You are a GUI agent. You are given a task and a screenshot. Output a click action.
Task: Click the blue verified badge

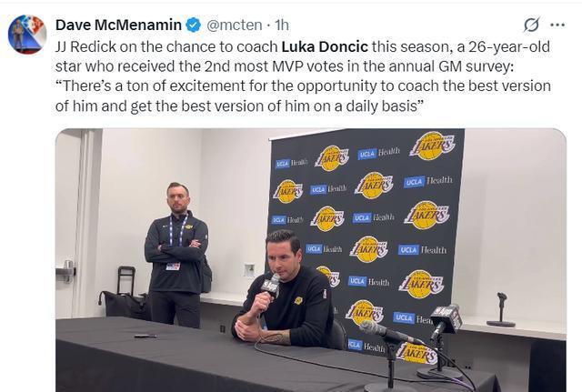(195, 25)
